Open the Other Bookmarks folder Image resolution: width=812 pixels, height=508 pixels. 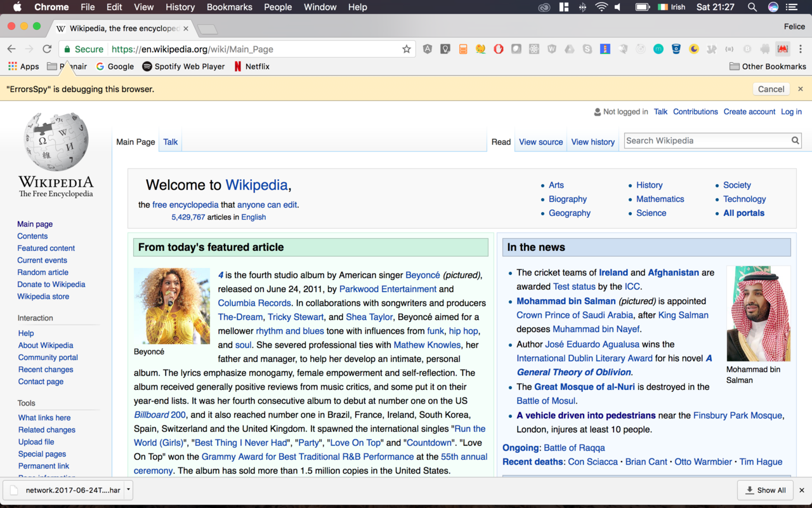768,66
